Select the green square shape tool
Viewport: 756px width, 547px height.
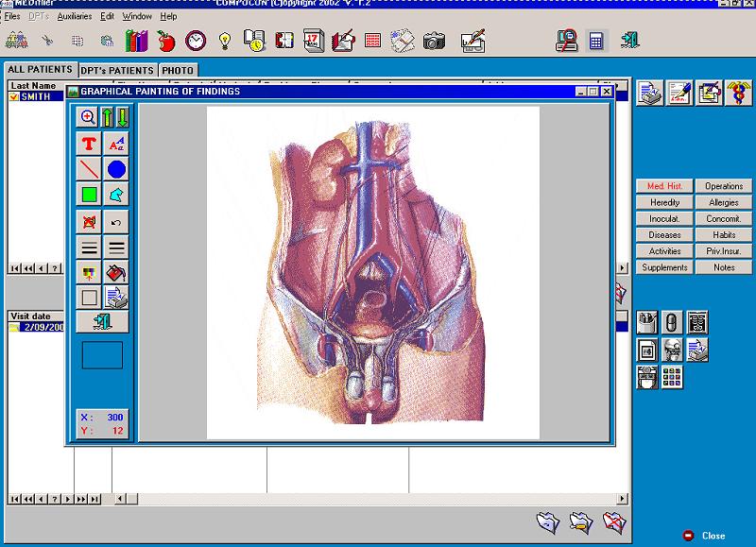point(89,195)
